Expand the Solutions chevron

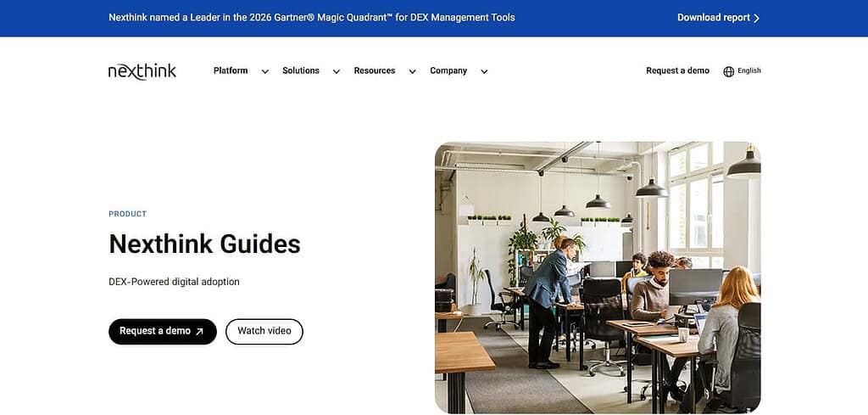(x=336, y=71)
